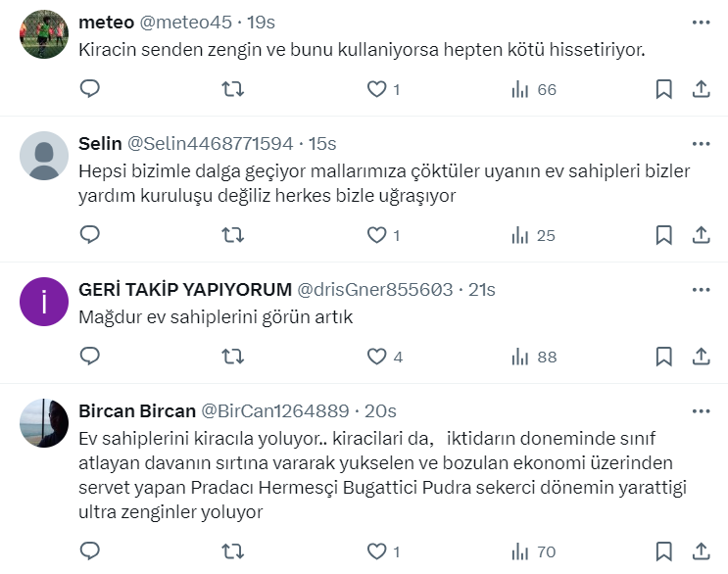Retweet Selin's tweet
Viewport: 728px width, 574px height.
pyautogui.click(x=233, y=235)
